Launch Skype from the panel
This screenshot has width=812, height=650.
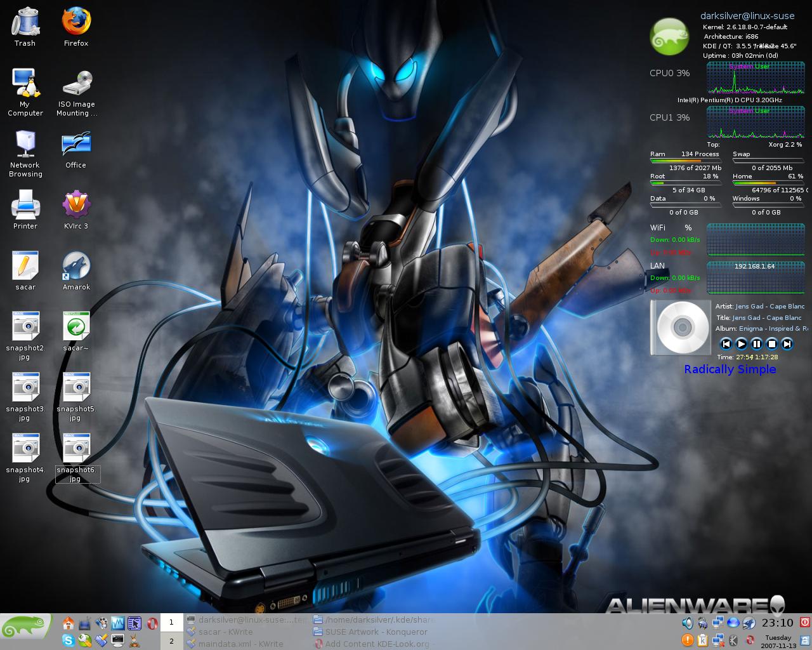click(69, 640)
